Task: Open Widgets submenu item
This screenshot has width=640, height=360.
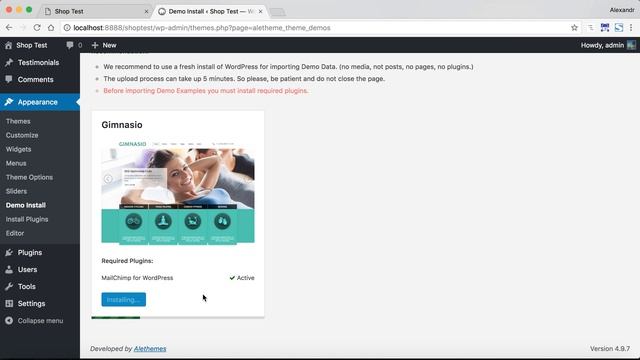Action: (x=18, y=149)
